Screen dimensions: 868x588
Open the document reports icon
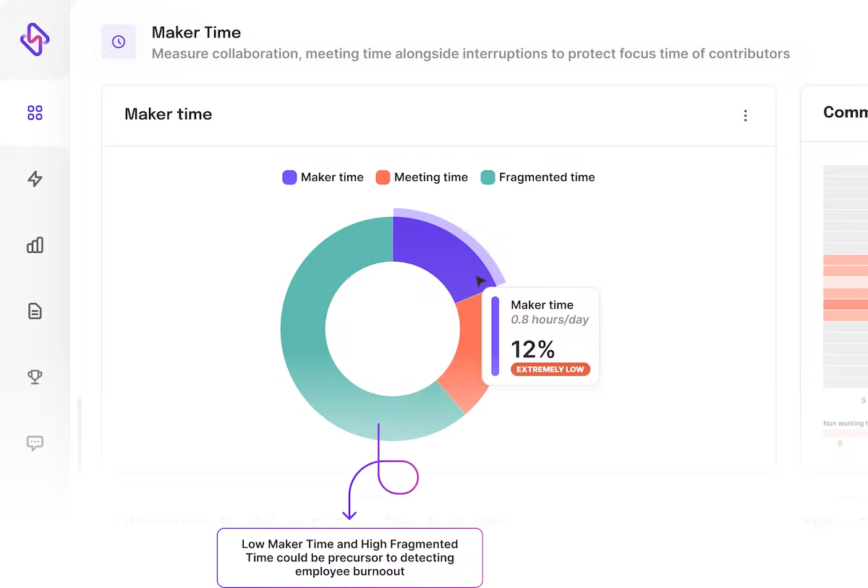(x=35, y=311)
